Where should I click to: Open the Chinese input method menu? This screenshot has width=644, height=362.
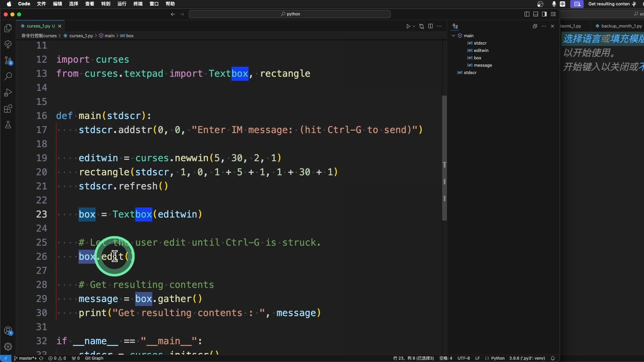point(562,4)
